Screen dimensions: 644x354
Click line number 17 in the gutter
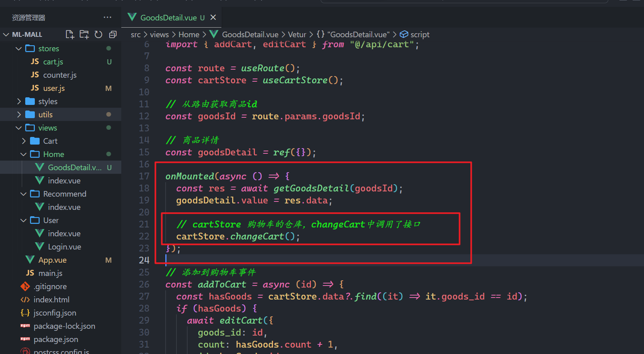coord(144,176)
